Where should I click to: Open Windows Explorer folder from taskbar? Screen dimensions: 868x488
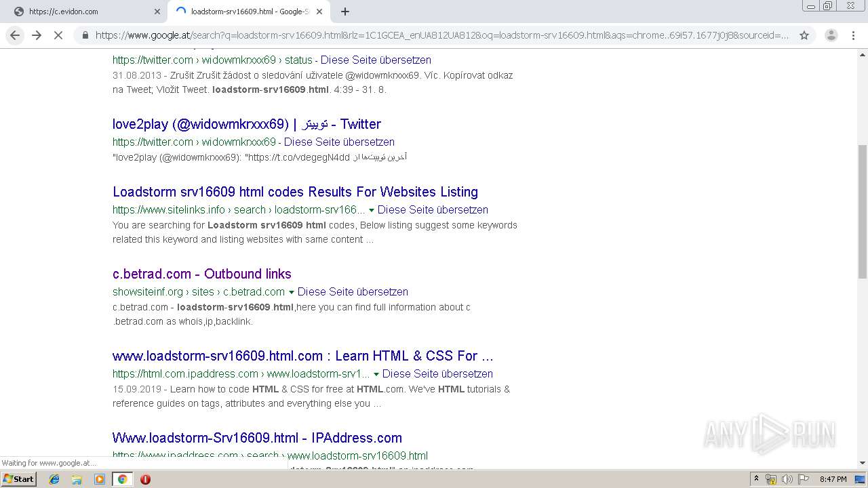coord(77,479)
